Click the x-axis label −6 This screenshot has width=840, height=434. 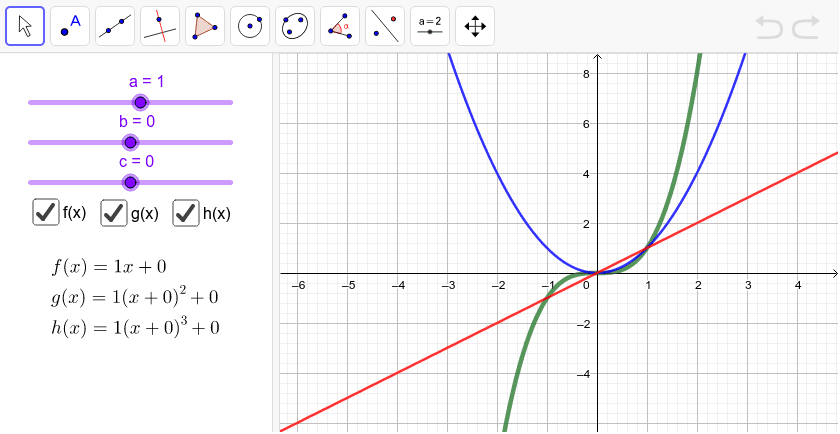pyautogui.click(x=298, y=286)
